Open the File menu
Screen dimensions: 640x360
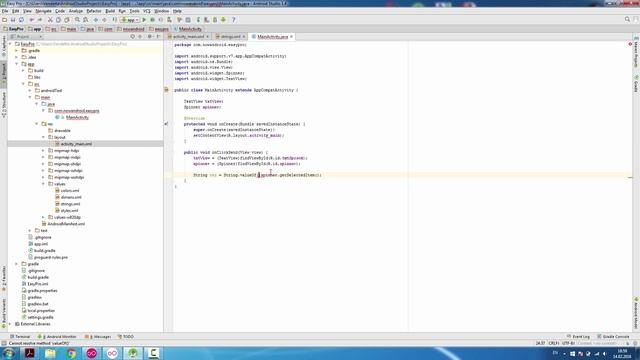tap(5, 11)
